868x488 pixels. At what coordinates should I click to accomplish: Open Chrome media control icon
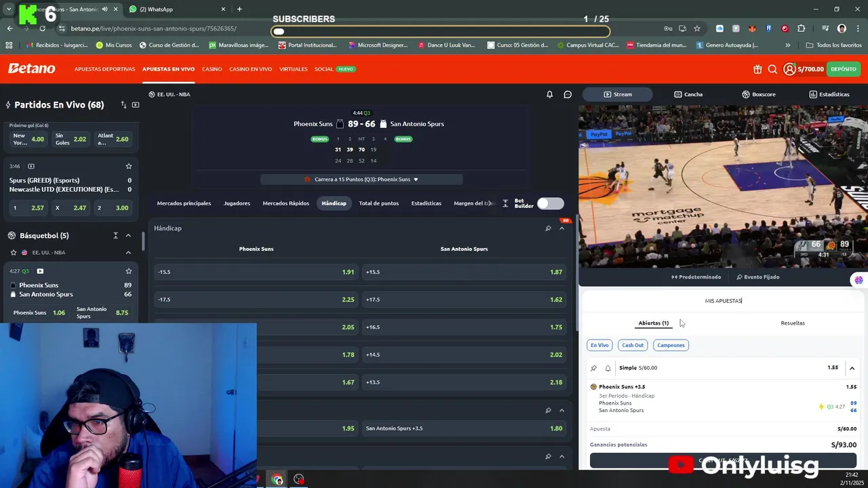pyautogui.click(x=825, y=28)
